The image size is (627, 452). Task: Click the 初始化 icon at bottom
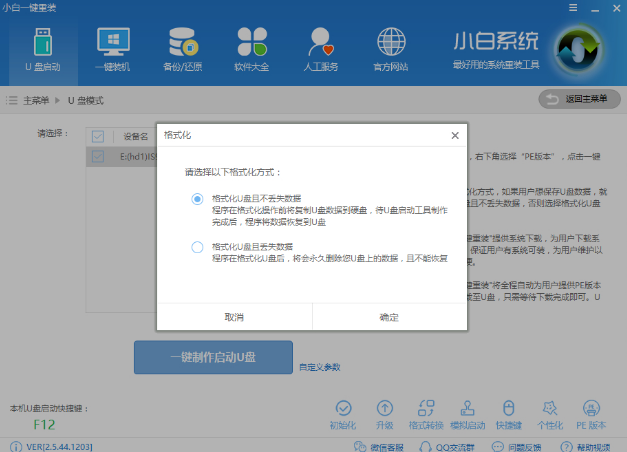tap(343, 413)
